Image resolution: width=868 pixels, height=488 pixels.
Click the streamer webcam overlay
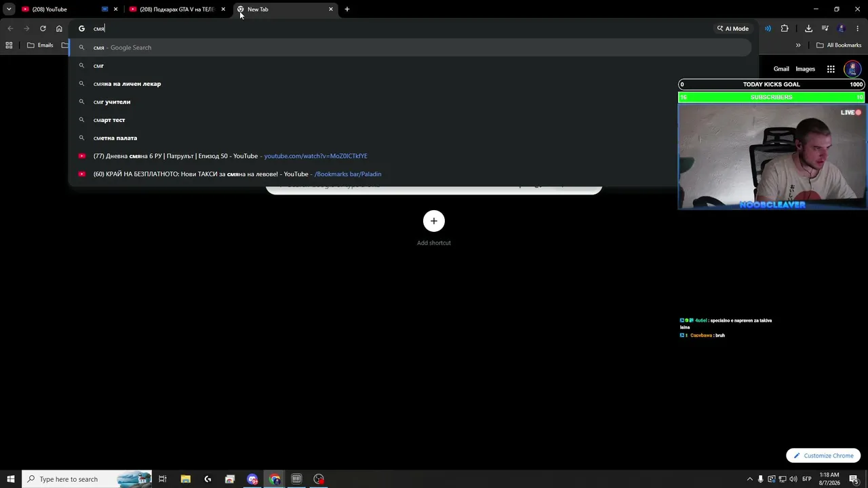[x=773, y=157]
